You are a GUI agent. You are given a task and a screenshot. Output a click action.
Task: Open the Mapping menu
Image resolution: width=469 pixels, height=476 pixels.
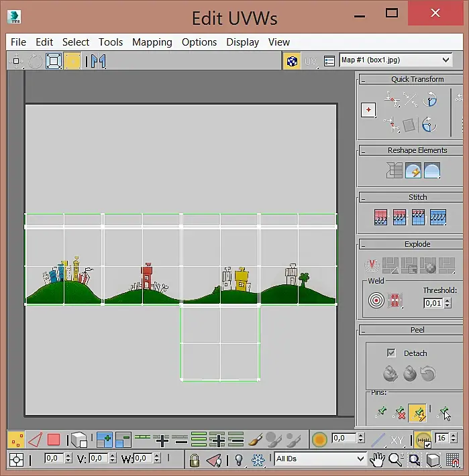152,42
